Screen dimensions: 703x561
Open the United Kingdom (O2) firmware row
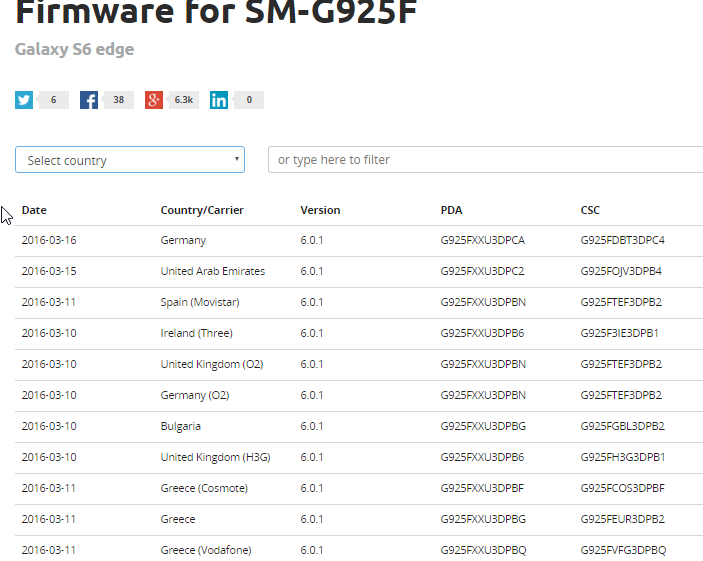(359, 365)
